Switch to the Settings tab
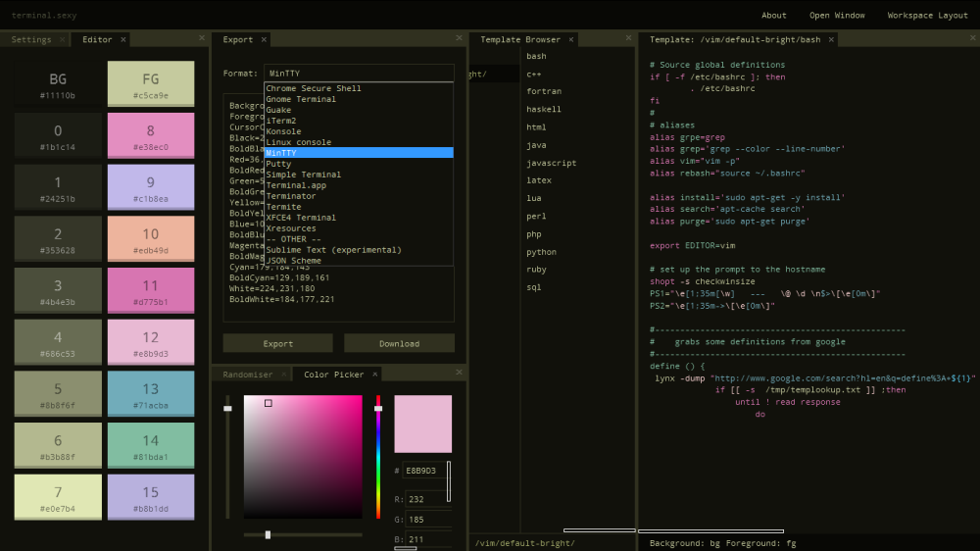This screenshot has height=551, width=980. pyautogui.click(x=31, y=39)
